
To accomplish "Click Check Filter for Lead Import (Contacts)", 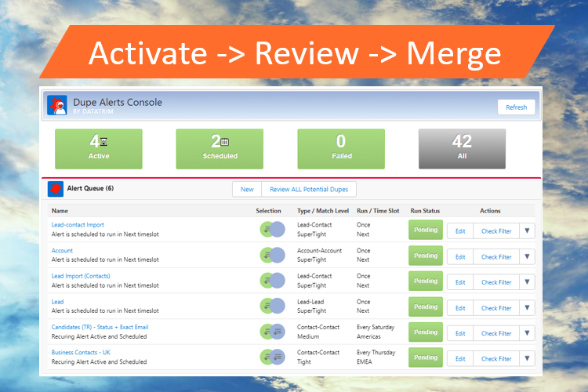I will point(496,282).
